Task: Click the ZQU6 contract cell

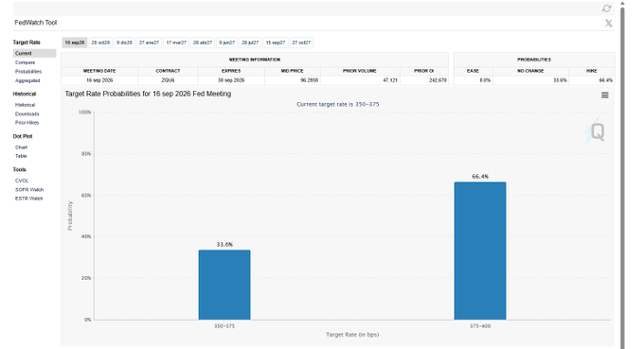Action: (x=168, y=80)
